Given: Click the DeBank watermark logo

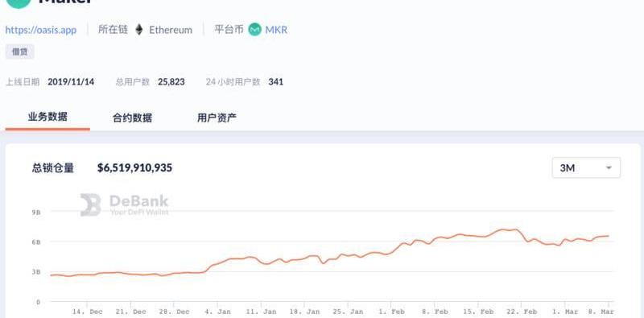Looking at the screenshot, I should 124,204.
